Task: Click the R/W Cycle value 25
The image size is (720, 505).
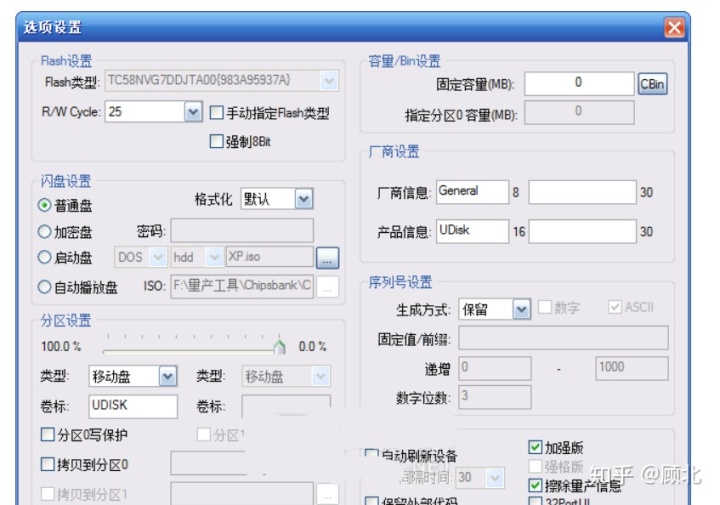Action: click(115, 112)
